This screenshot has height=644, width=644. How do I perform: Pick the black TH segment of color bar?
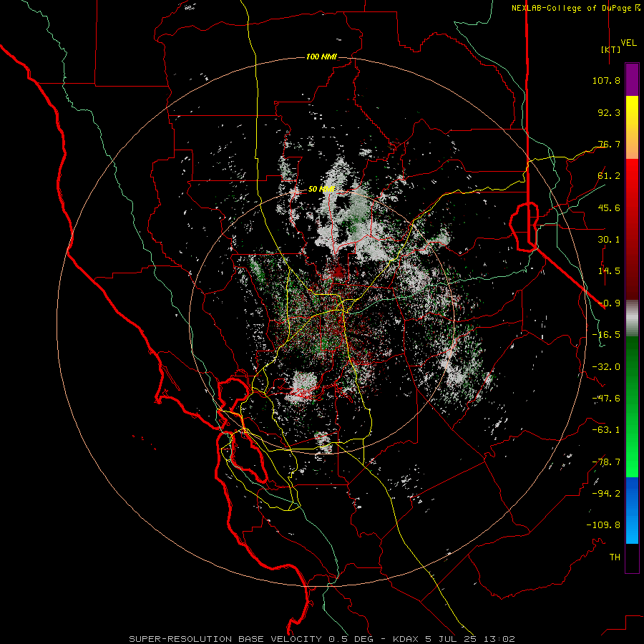tap(632, 557)
